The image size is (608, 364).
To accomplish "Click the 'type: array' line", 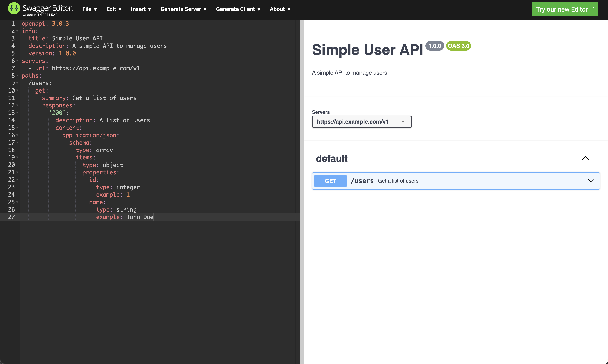I will click(x=94, y=150).
